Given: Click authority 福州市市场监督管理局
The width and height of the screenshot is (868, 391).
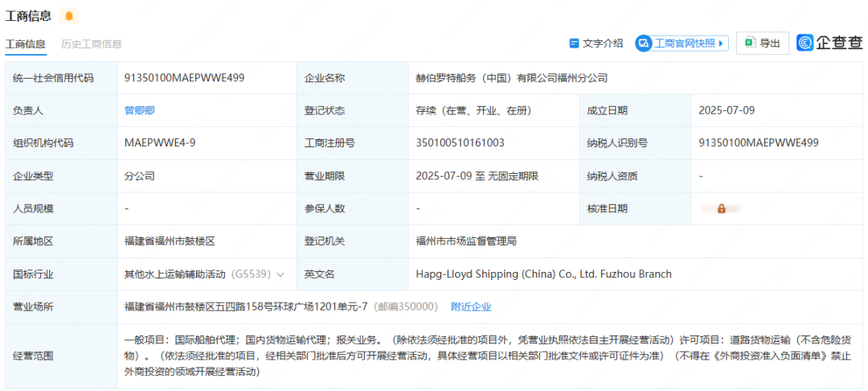Looking at the screenshot, I should 466,241.
